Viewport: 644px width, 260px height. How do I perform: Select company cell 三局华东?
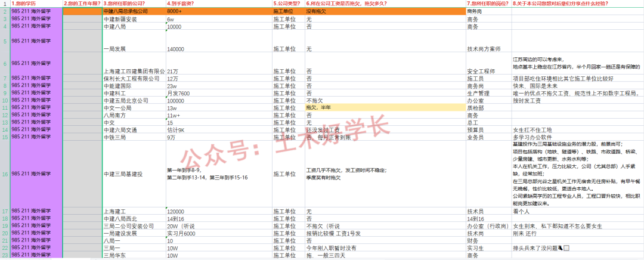point(134,255)
